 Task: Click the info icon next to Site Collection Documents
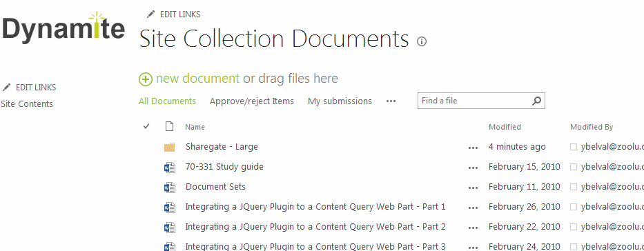point(422,41)
